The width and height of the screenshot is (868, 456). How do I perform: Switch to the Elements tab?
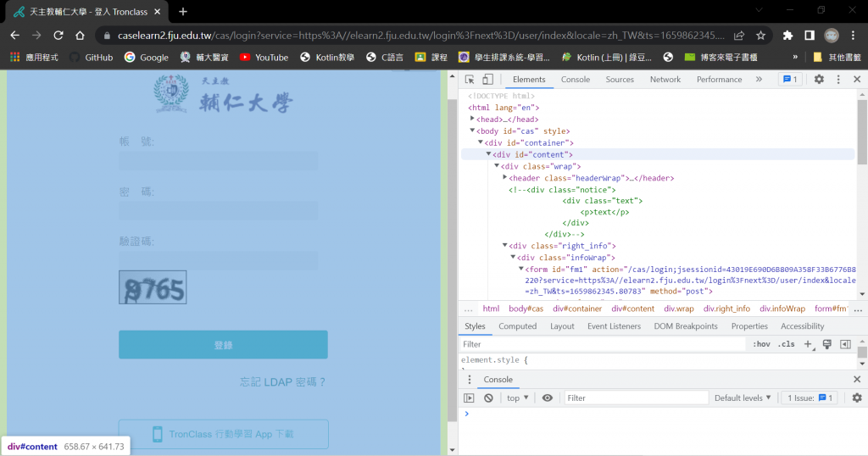point(529,79)
